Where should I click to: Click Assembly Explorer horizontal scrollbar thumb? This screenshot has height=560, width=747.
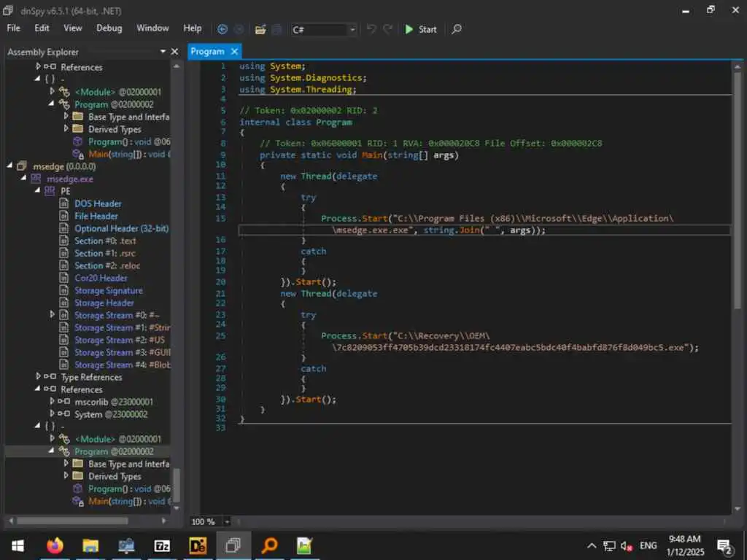click(72, 521)
